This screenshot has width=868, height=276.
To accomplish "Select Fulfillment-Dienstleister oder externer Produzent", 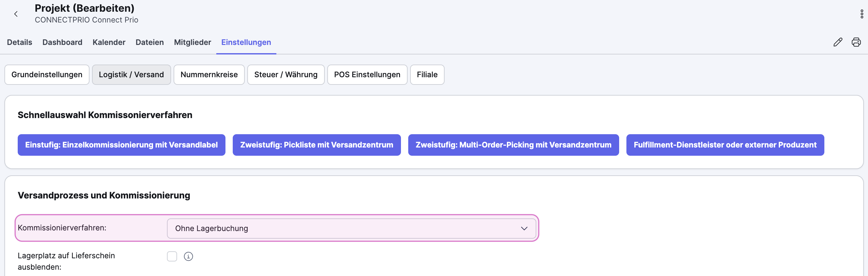I will 725,145.
